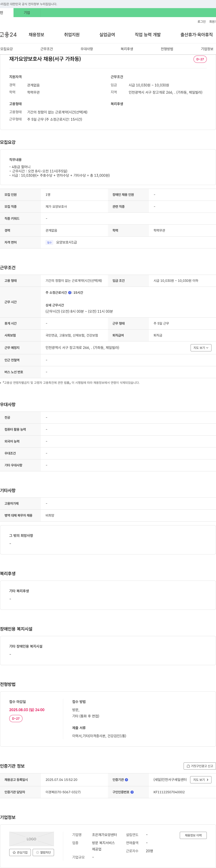
Task: Select the 필수 badge beside 요양보호사1급
Action: coord(49,243)
